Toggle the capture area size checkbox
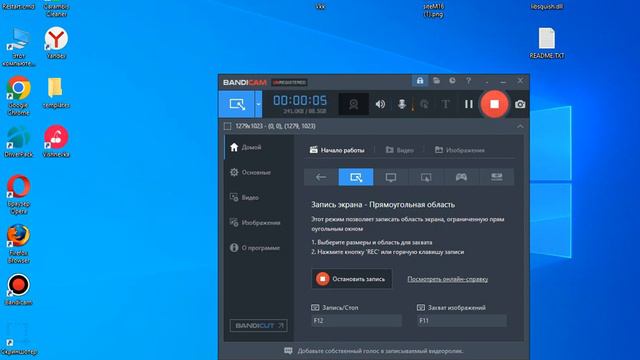 pyautogui.click(x=227, y=126)
